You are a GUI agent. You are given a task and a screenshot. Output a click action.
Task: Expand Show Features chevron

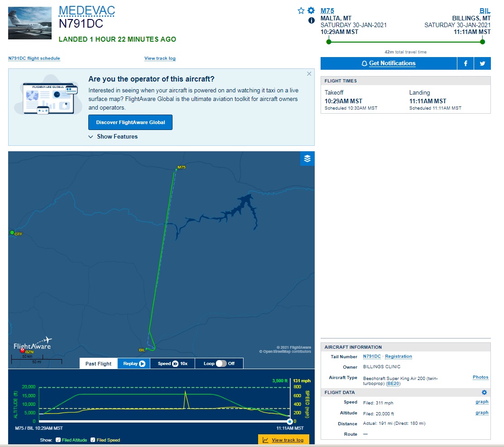91,137
